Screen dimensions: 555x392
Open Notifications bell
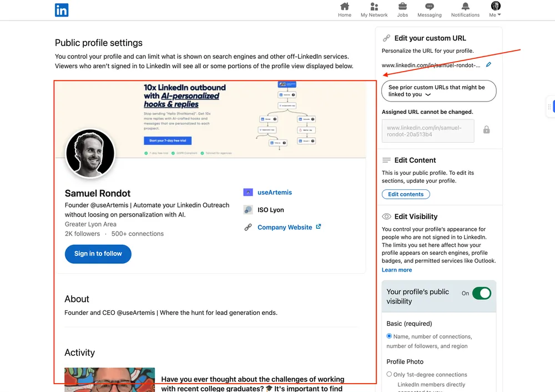coord(465,9)
